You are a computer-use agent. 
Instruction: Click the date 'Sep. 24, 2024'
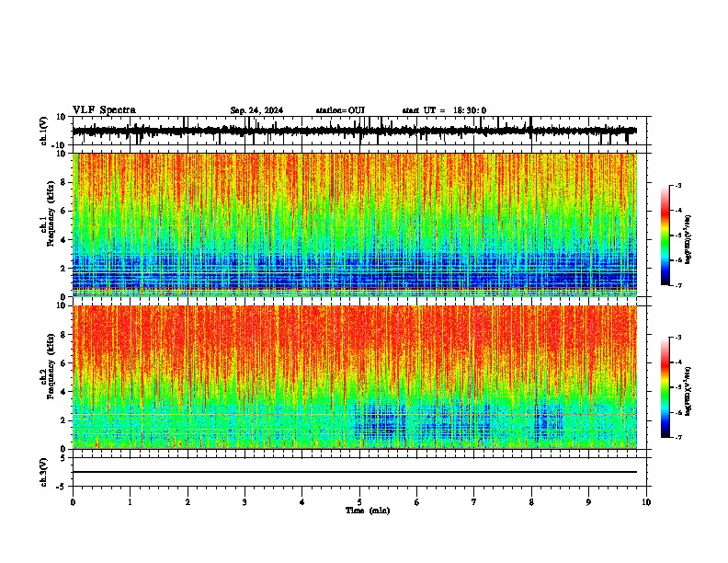256,110
